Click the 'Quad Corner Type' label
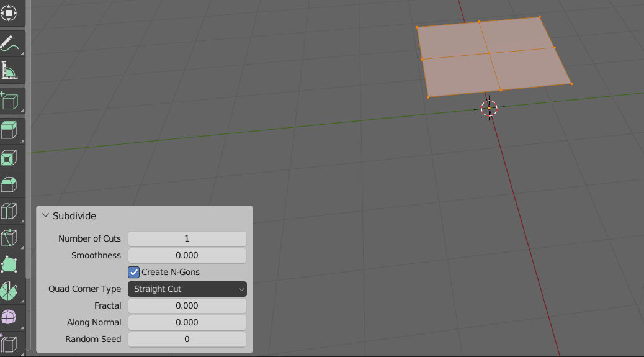The image size is (644, 357). coord(84,289)
